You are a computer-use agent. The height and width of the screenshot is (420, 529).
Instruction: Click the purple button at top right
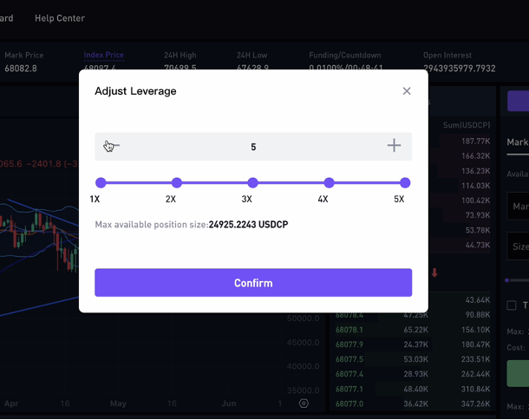518,101
